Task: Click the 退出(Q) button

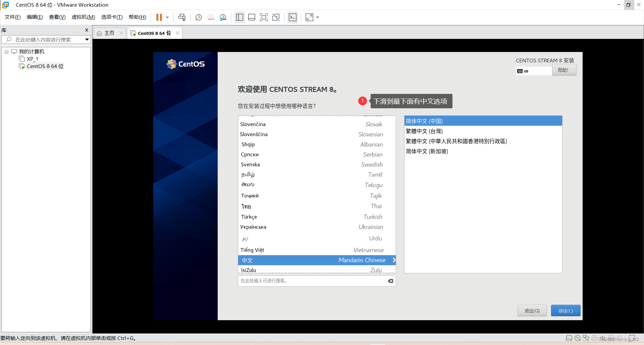Action: [x=532, y=310]
